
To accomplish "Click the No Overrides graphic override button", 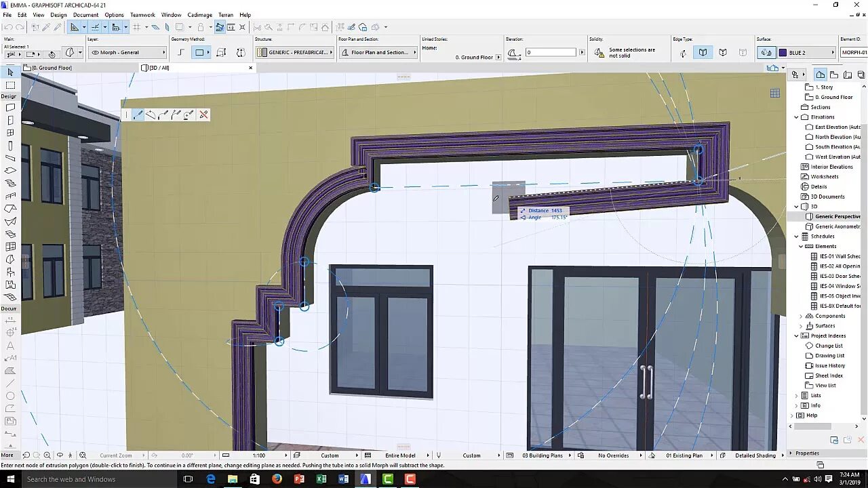I will (x=613, y=455).
